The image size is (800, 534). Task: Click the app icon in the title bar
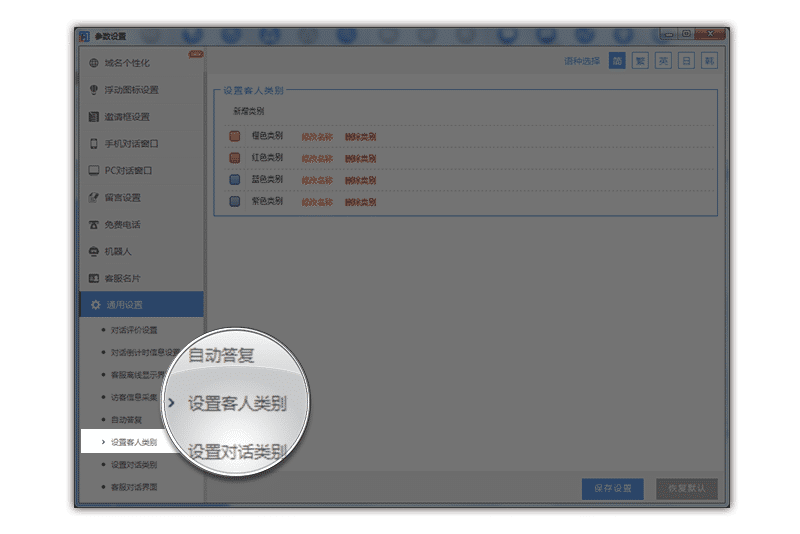84,36
